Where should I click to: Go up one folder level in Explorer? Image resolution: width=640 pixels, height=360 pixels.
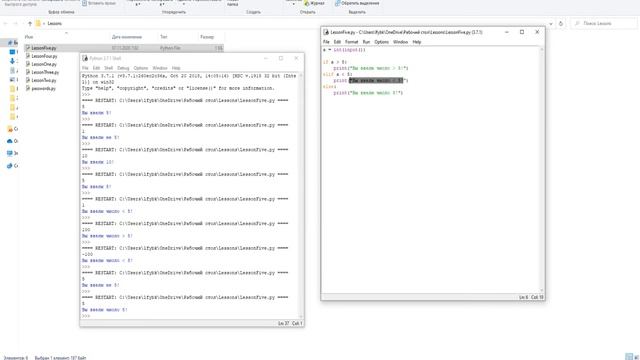tap(30, 24)
